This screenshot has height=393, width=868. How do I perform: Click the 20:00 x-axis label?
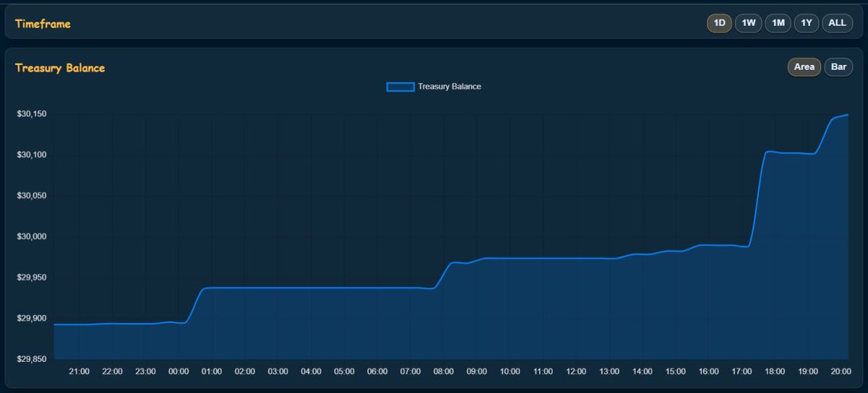tap(841, 371)
